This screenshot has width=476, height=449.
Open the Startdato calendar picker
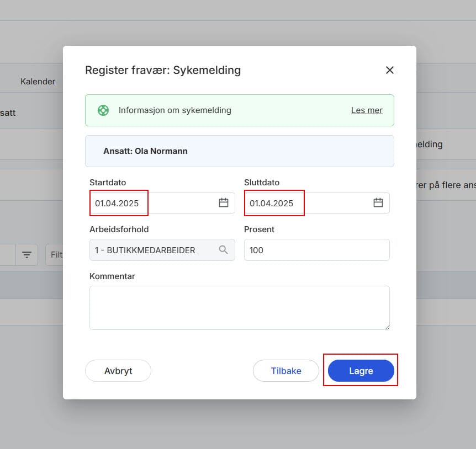click(223, 202)
